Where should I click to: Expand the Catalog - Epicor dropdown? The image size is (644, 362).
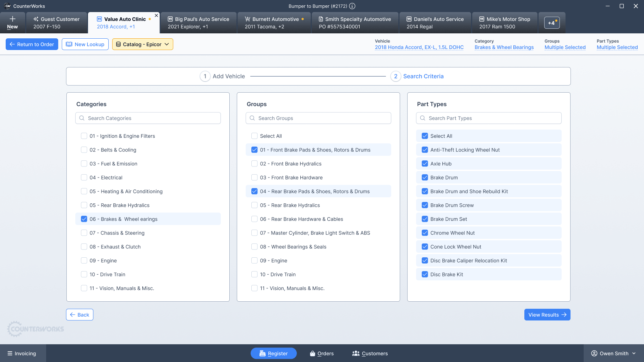(143, 44)
